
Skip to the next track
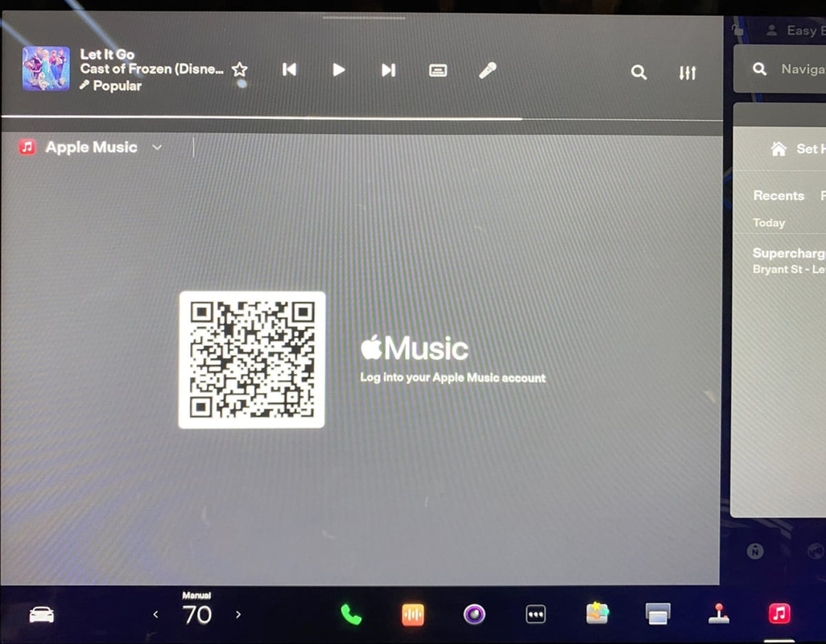tap(388, 70)
